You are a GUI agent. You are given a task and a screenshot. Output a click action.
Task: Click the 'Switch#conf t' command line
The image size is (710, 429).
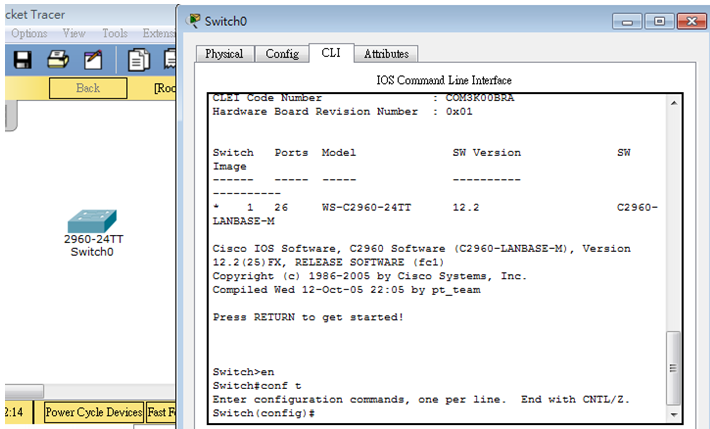[257, 386]
